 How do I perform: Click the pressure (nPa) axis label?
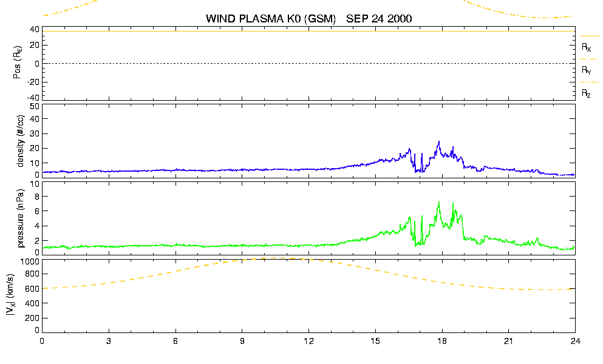tap(21, 218)
